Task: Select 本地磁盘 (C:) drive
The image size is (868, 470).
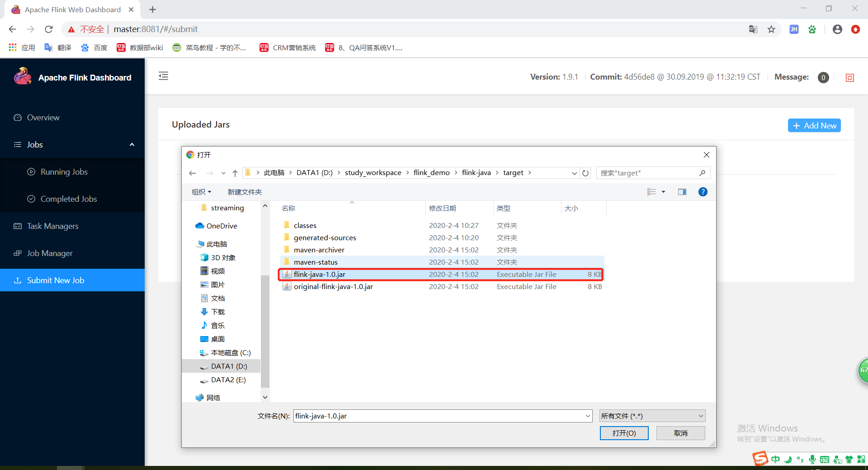Action: [231, 352]
